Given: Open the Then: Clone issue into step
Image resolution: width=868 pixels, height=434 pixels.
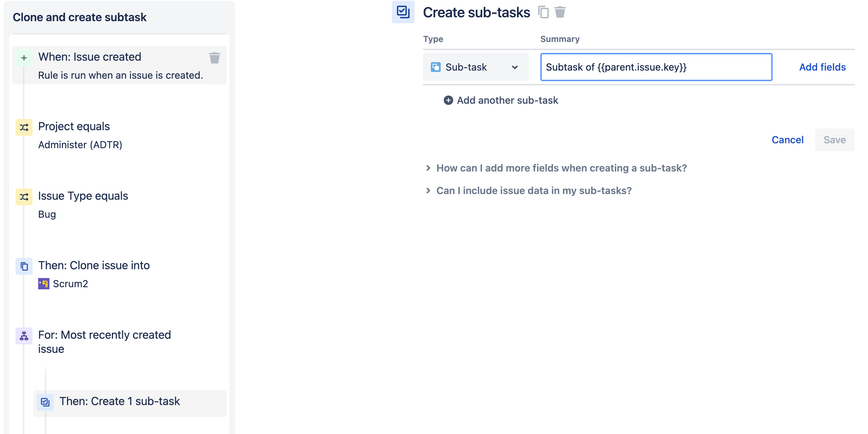Looking at the screenshot, I should coord(94,266).
